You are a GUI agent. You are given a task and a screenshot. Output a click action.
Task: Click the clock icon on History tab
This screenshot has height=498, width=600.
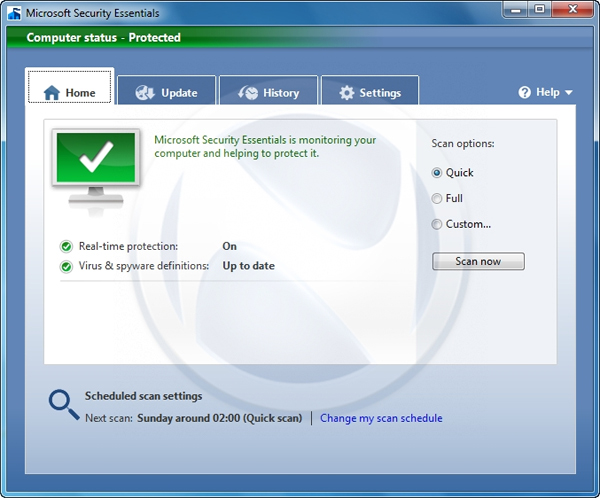246,93
